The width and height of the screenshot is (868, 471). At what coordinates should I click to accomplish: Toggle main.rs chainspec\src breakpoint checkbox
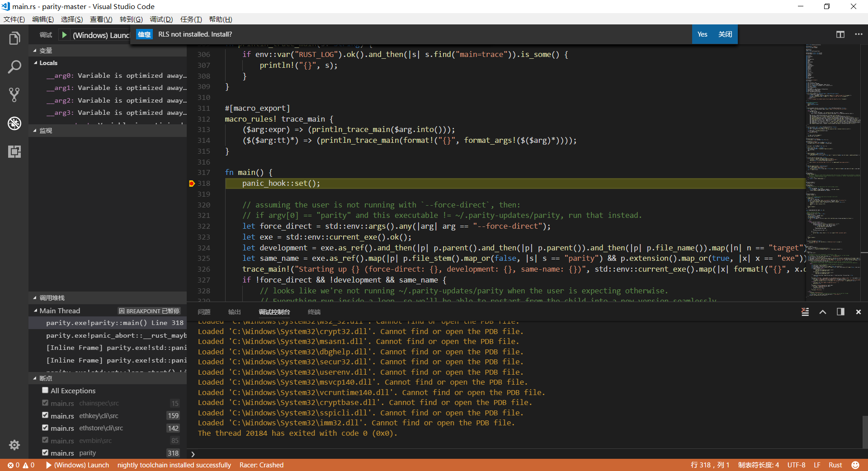(x=45, y=403)
